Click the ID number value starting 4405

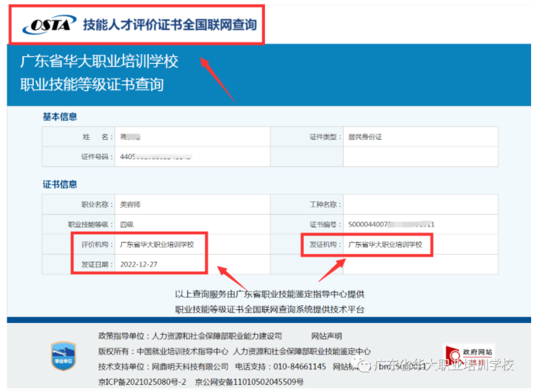click(x=156, y=157)
